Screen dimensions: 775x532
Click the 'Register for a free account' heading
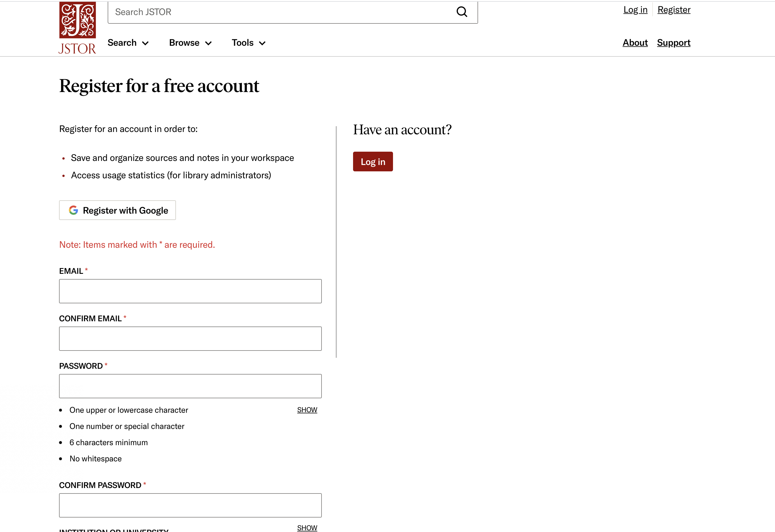click(159, 86)
